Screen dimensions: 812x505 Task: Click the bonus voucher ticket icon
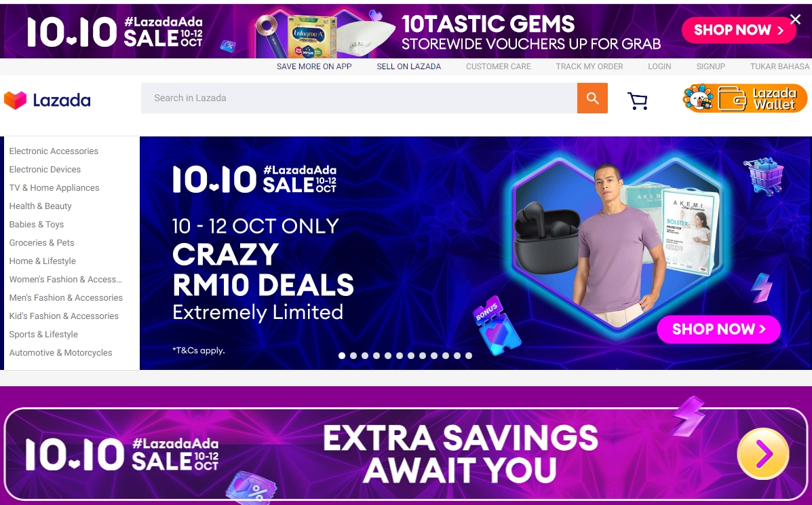[496, 326]
